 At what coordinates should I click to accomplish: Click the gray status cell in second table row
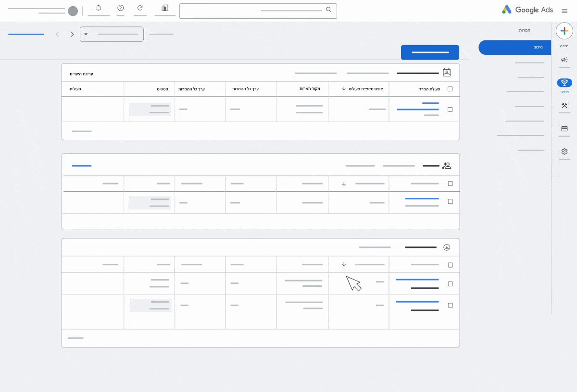[149, 203]
